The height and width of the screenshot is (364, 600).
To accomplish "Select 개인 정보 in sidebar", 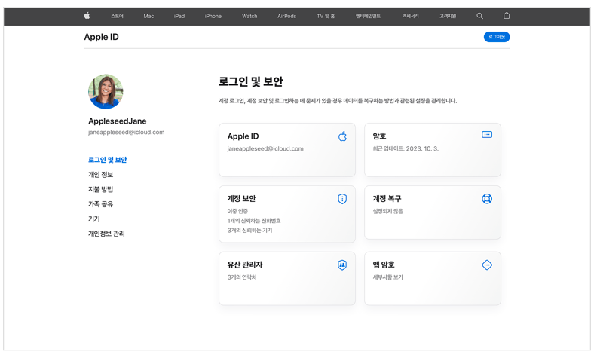I will coord(102,176).
